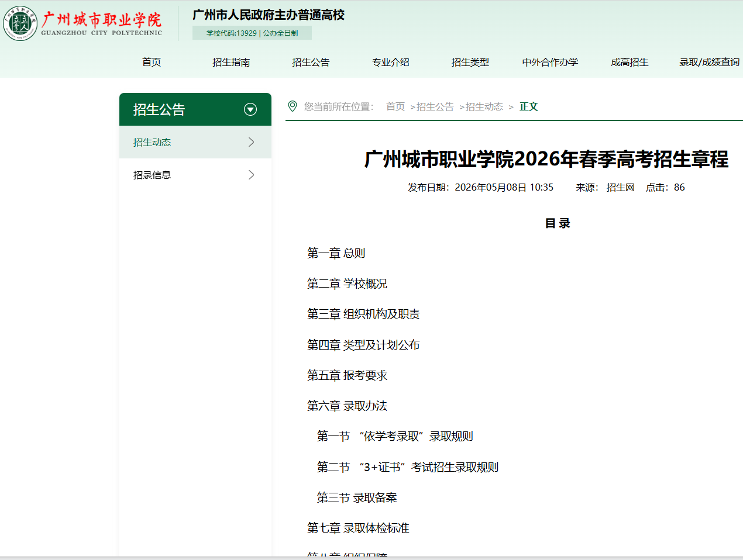
Task: Open the 中外合作办学 navigation item
Action: click(550, 62)
